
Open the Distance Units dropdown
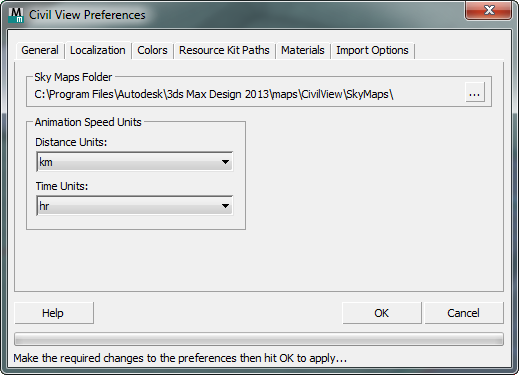tap(134, 162)
